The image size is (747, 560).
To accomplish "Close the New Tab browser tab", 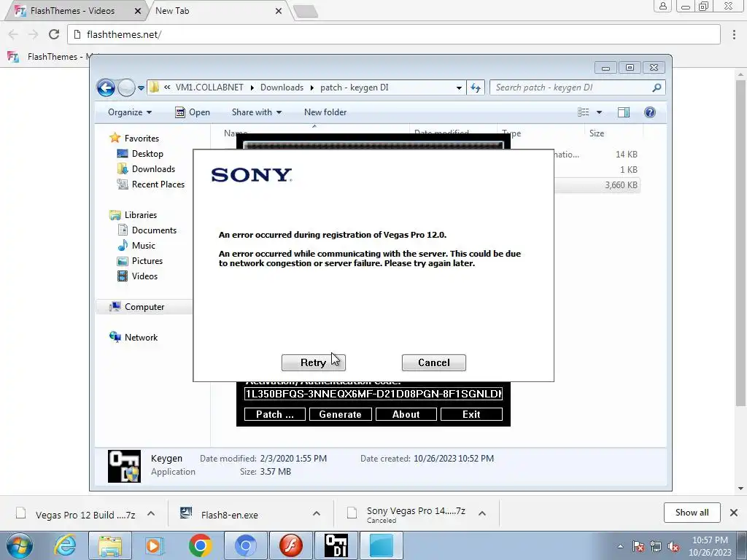I will click(x=279, y=11).
